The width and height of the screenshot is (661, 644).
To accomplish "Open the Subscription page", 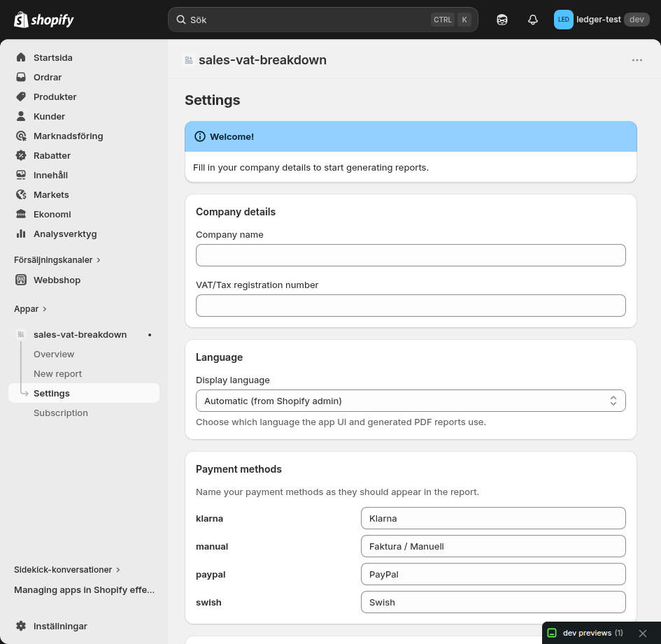I will (61, 413).
